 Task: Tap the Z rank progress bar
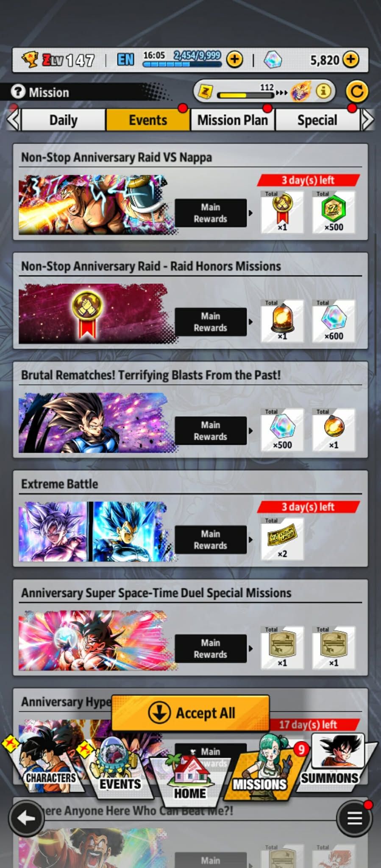(246, 94)
